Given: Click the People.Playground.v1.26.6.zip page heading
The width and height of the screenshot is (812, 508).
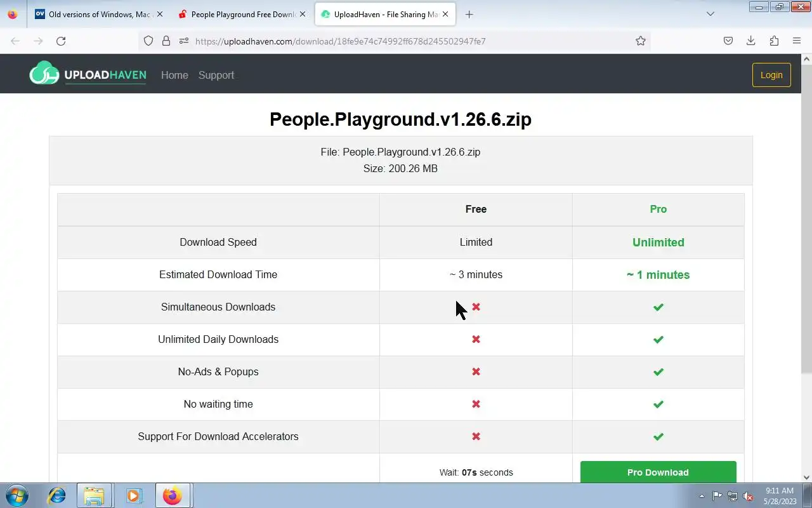Looking at the screenshot, I should click(400, 119).
